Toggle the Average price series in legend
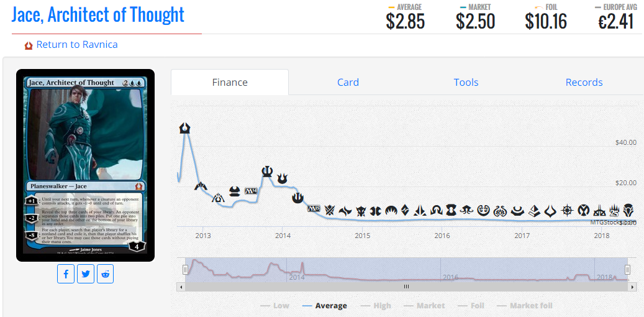The width and height of the screenshot is (644, 317). [x=324, y=305]
